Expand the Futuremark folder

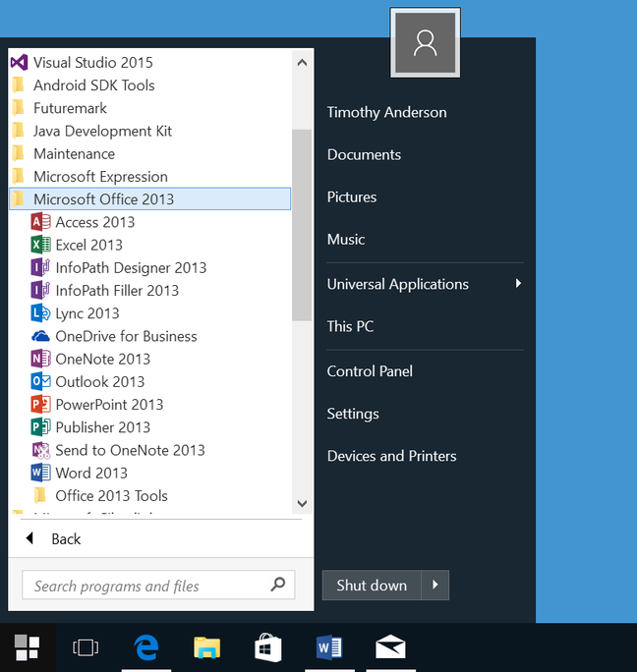149,108
